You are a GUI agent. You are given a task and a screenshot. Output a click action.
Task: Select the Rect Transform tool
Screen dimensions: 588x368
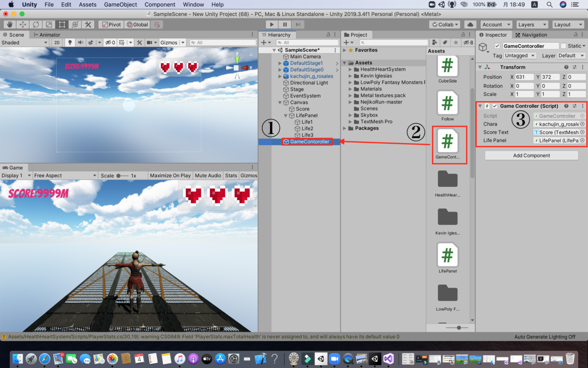(62, 25)
